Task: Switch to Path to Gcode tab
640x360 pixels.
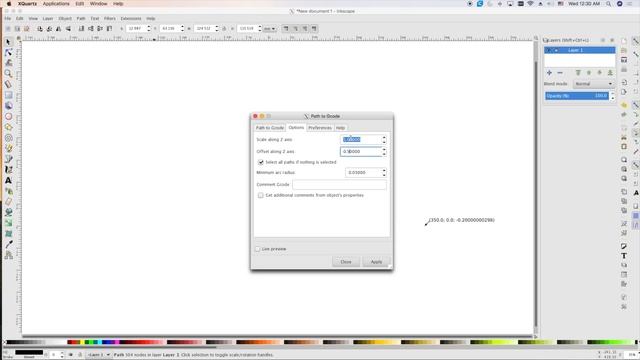Action: pyautogui.click(x=270, y=128)
